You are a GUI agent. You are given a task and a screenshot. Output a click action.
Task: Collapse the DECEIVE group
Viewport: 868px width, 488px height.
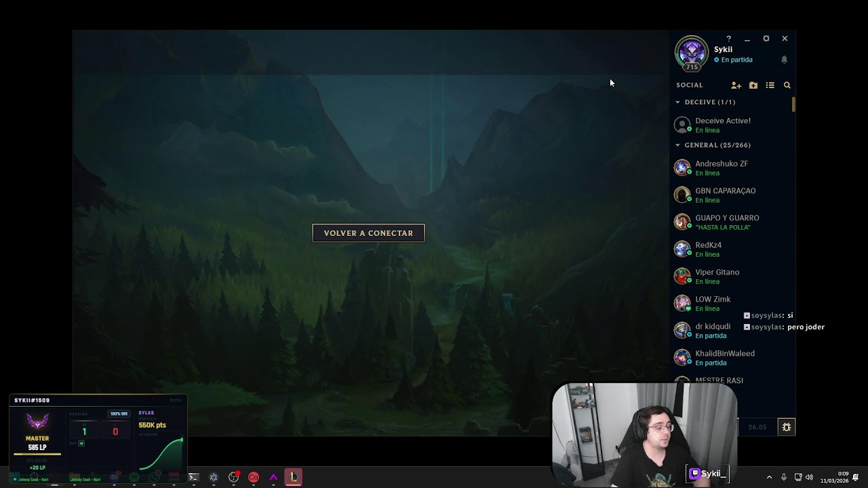pyautogui.click(x=677, y=102)
